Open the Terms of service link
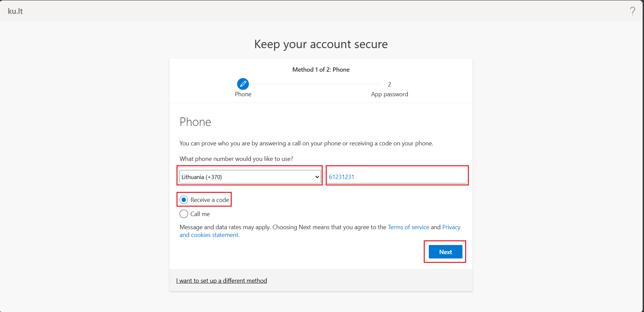 pyautogui.click(x=408, y=227)
